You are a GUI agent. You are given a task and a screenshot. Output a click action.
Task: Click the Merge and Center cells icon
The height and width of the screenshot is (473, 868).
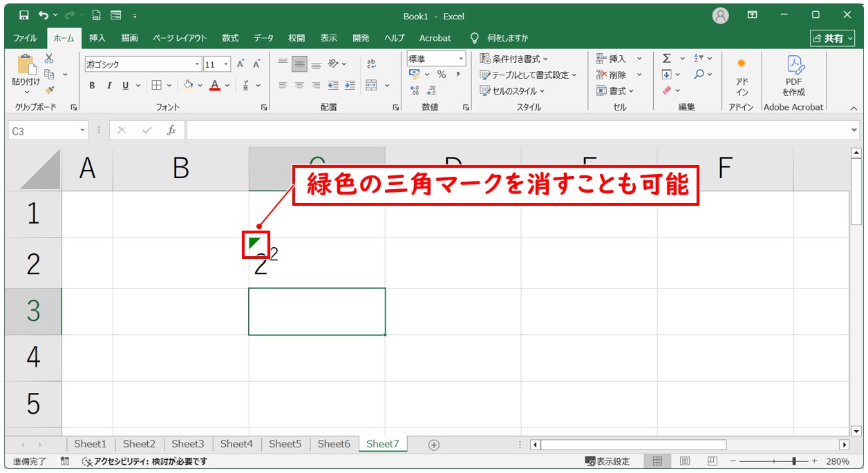click(x=371, y=86)
